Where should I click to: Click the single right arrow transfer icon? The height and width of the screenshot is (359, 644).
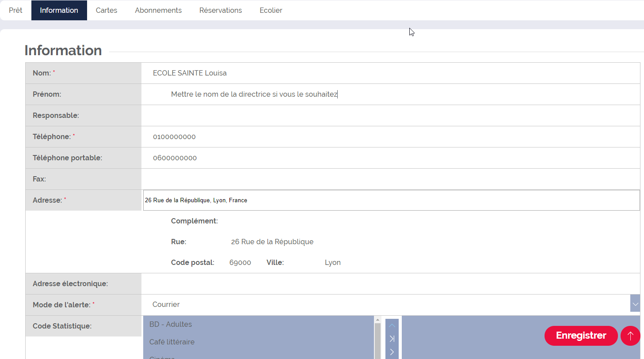(392, 352)
